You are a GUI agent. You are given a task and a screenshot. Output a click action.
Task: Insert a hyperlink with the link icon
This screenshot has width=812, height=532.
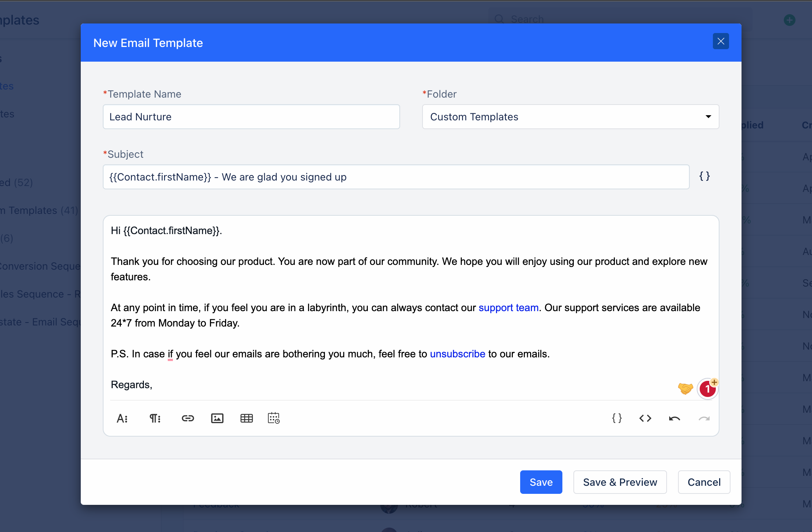(188, 418)
